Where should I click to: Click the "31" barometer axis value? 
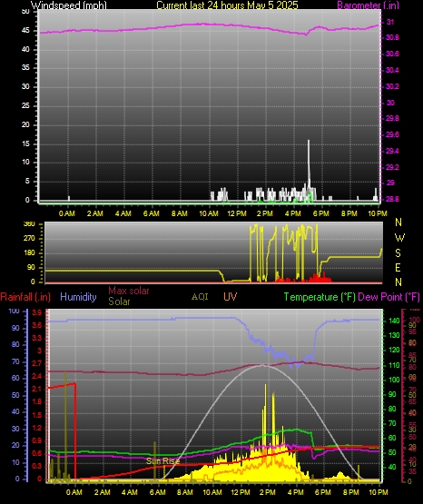(x=390, y=22)
